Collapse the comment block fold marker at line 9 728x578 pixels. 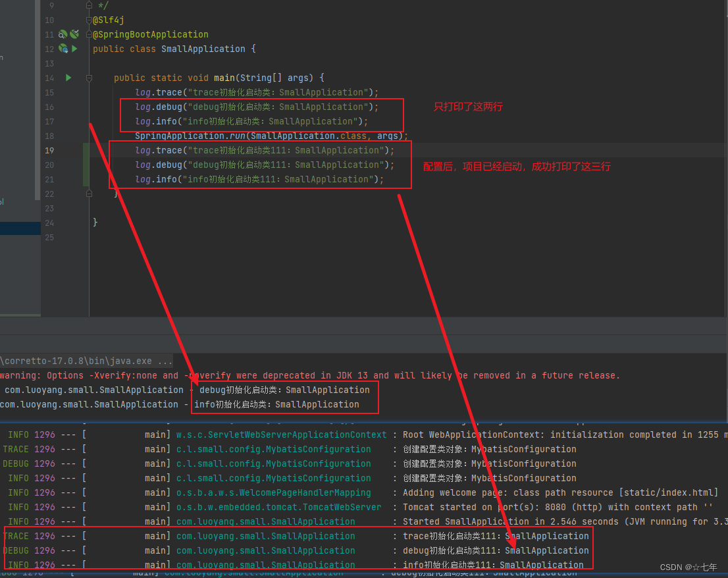[89, 5]
